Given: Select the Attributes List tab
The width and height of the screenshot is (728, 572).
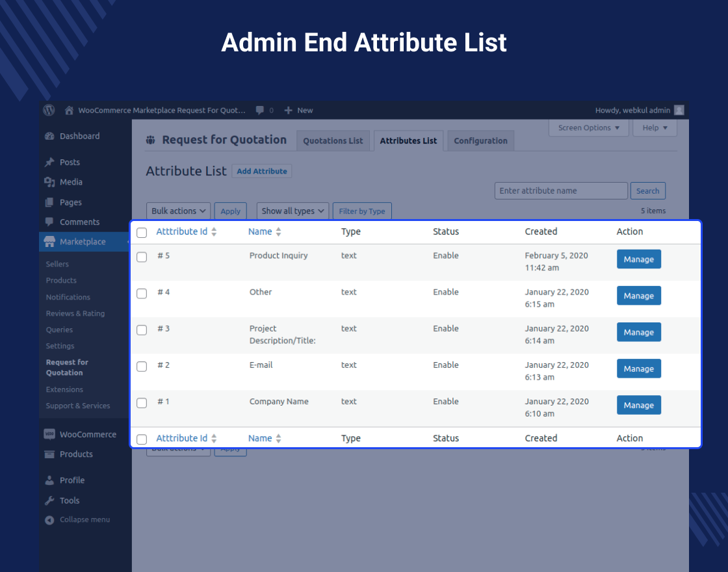Looking at the screenshot, I should click(409, 140).
